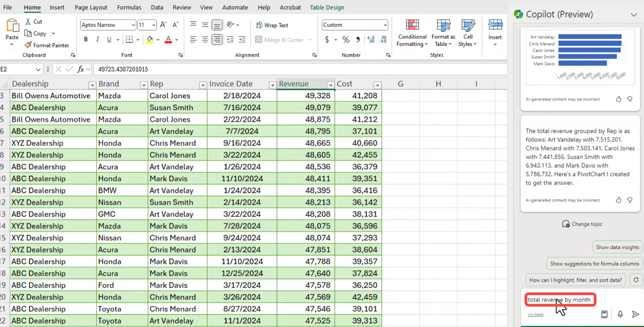
Task: Open the font name dropdown
Action: 133,25
